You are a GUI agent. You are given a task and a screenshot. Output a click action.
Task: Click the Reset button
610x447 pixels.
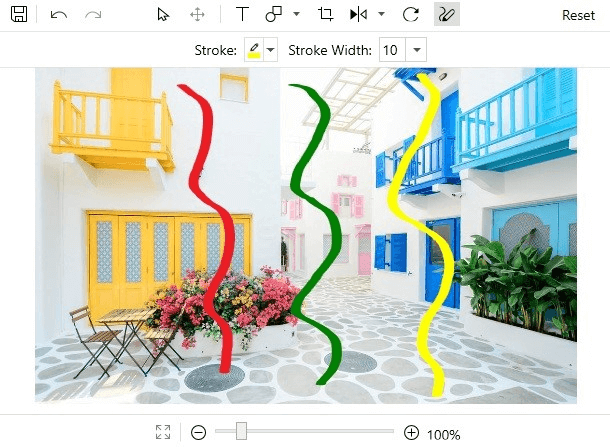tap(578, 15)
